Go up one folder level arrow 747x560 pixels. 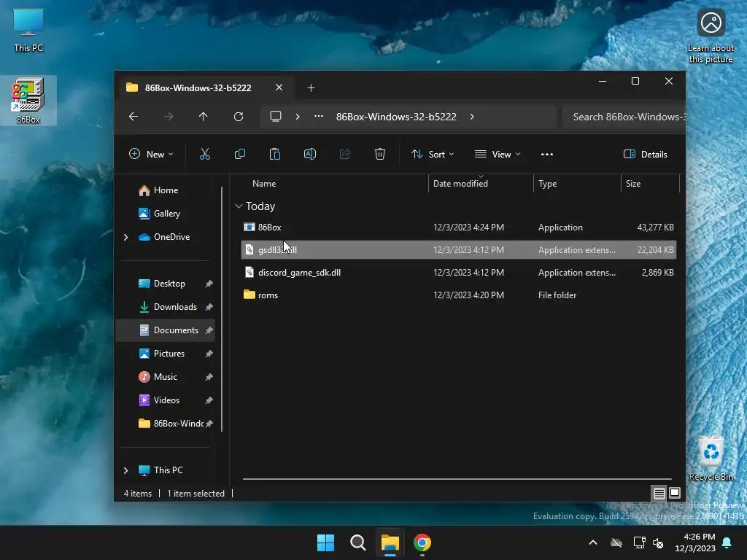point(204,117)
